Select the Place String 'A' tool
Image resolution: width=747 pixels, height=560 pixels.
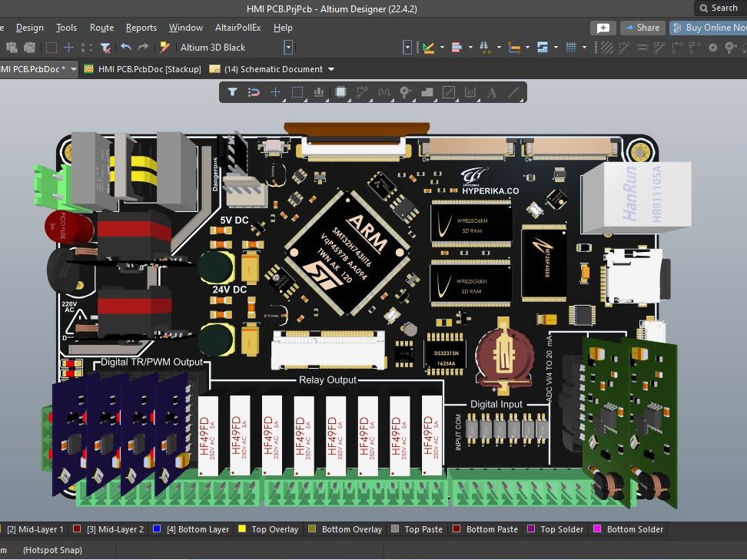pyautogui.click(x=492, y=92)
